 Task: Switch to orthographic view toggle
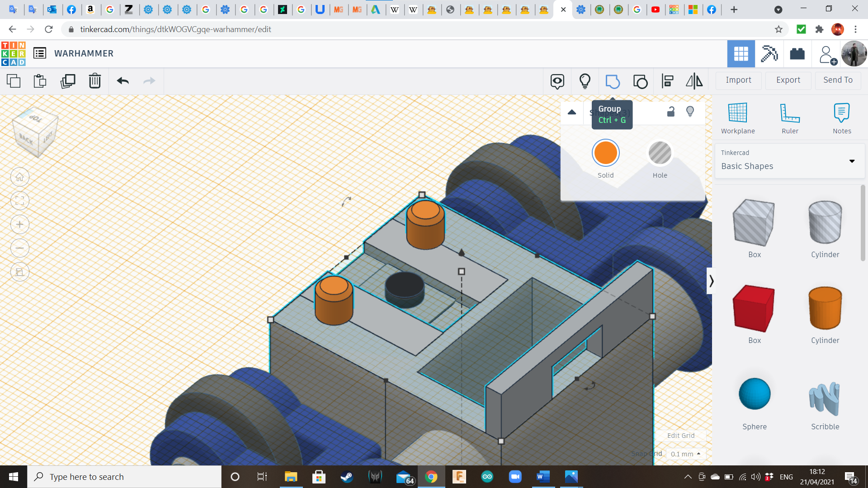pos(20,272)
